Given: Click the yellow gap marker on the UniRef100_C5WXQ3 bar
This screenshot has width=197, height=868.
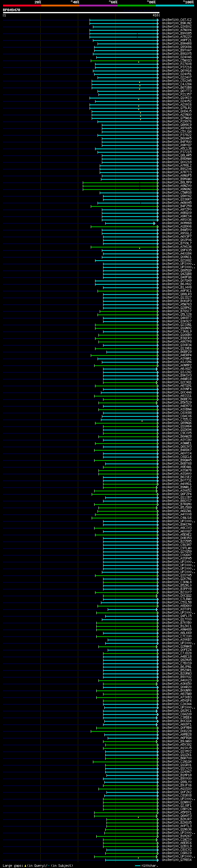Looking at the screenshot, I should [139, 62].
